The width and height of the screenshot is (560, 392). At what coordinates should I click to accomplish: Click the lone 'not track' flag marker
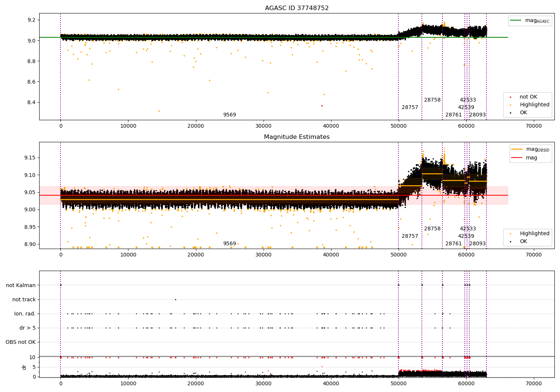coord(175,299)
